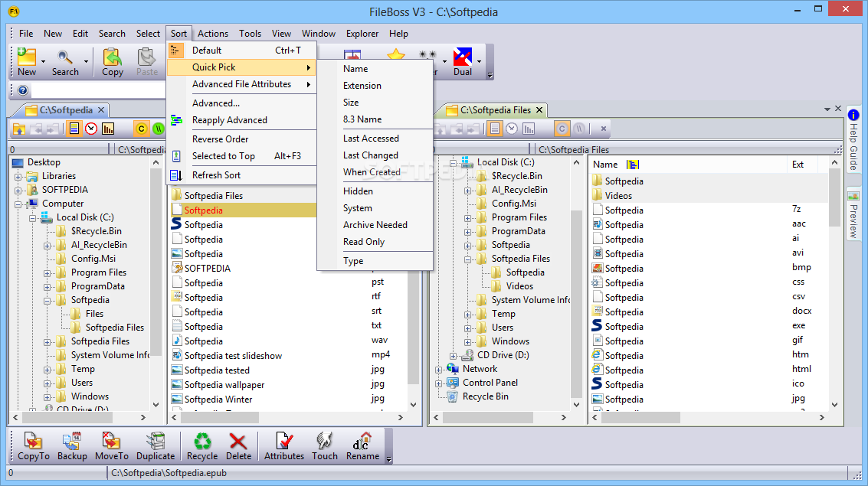
Task: Select Control Panel in right tree
Action: (490, 383)
